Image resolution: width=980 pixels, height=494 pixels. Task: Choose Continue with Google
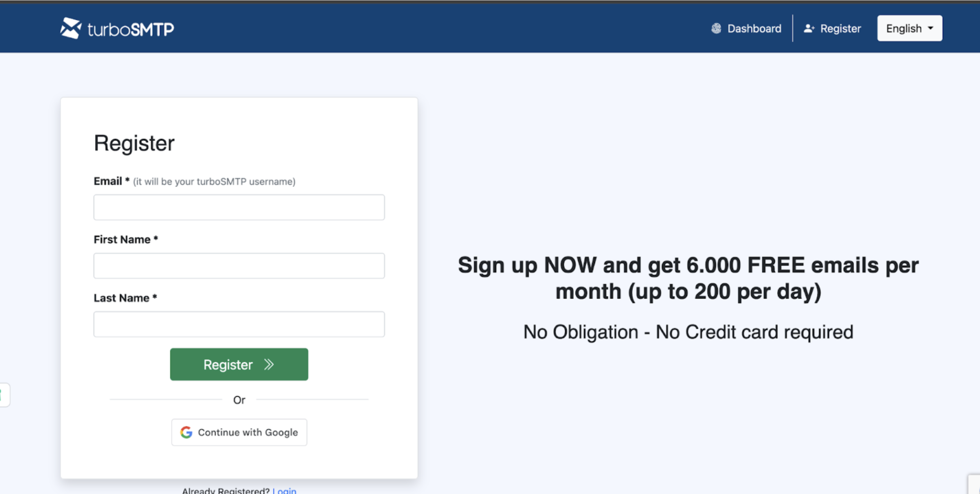point(239,432)
